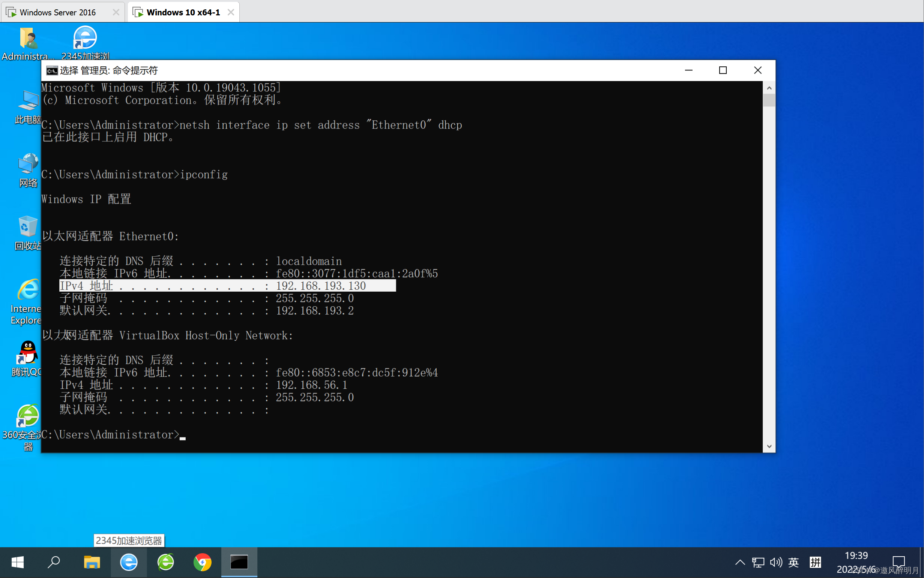Viewport: 924px width, 578px height.
Task: Click the Command Prompt title bar text
Action: (x=109, y=70)
